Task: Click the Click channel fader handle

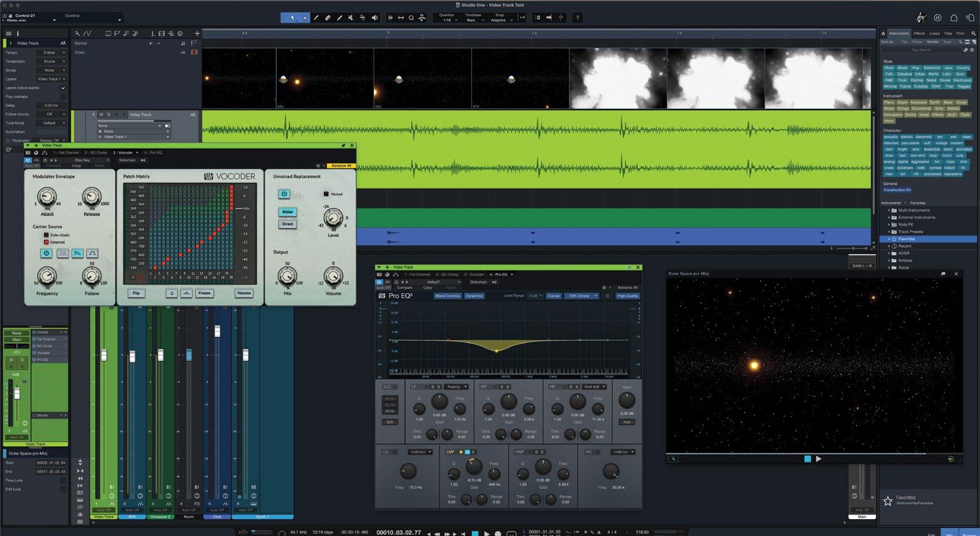Action: (x=217, y=331)
